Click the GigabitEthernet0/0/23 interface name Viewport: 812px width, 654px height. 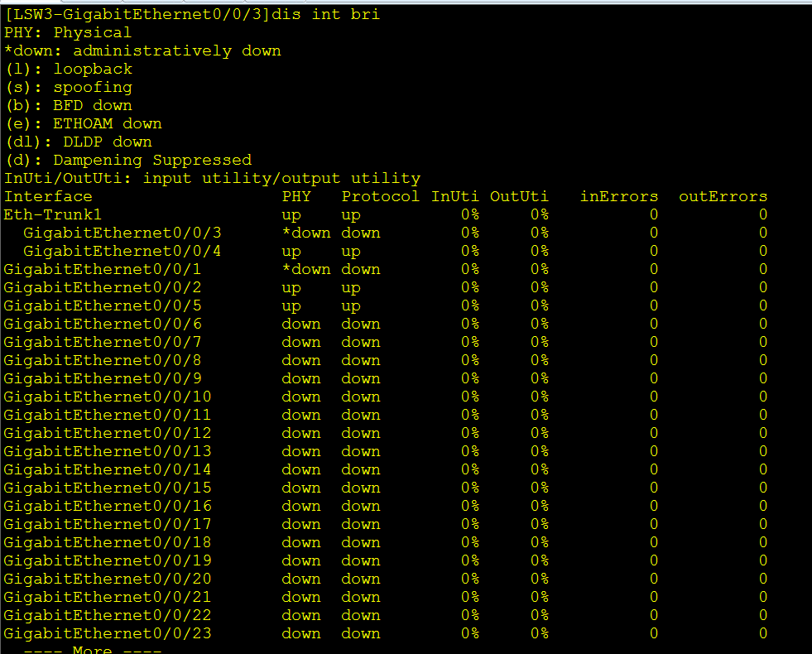coord(108,633)
